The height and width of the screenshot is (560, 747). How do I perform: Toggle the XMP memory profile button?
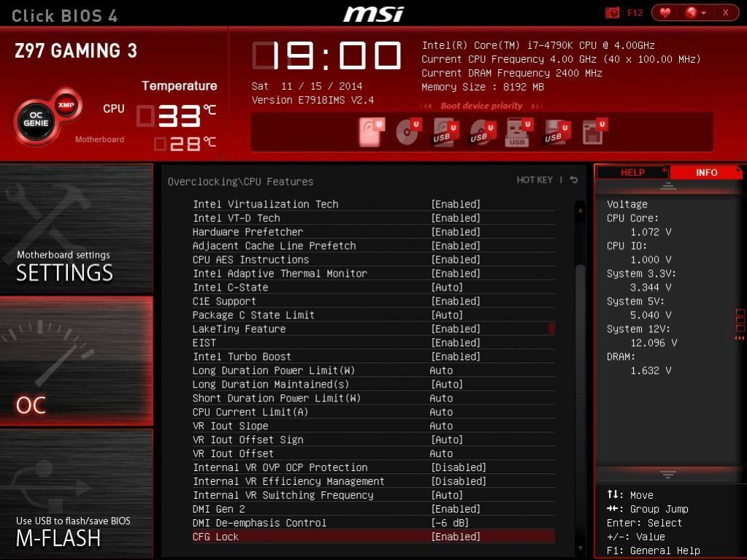click(x=66, y=105)
